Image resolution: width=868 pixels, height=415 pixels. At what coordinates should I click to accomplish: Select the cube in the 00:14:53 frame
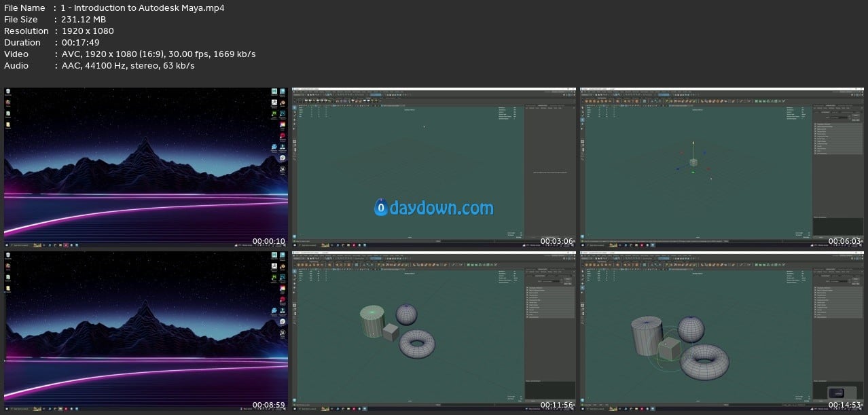click(670, 350)
